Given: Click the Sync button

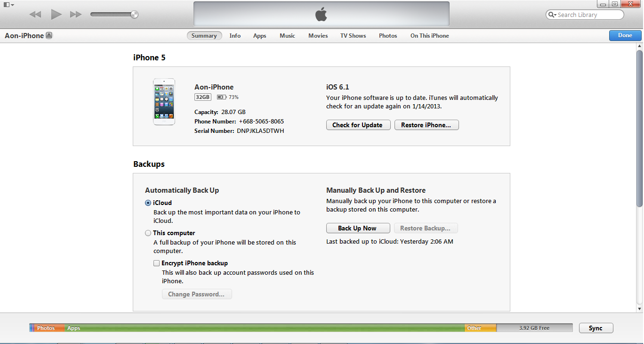Looking at the screenshot, I should tap(596, 328).
